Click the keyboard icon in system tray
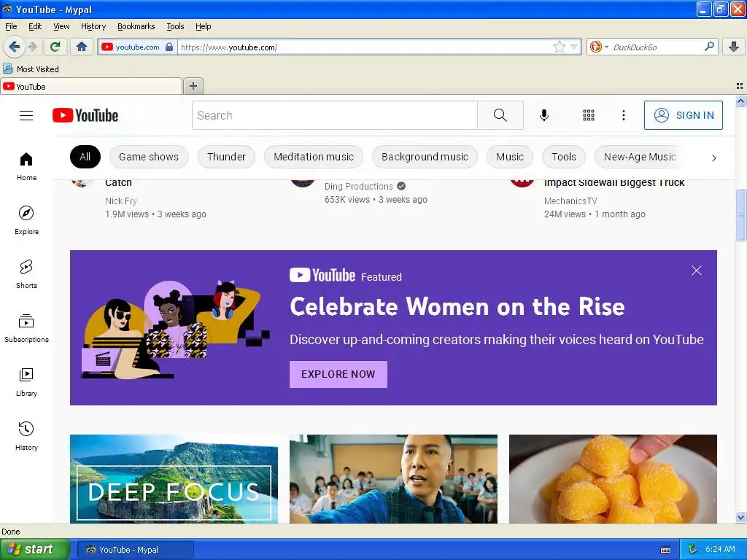Screen dimensions: 747x560 pyautogui.click(x=665, y=550)
